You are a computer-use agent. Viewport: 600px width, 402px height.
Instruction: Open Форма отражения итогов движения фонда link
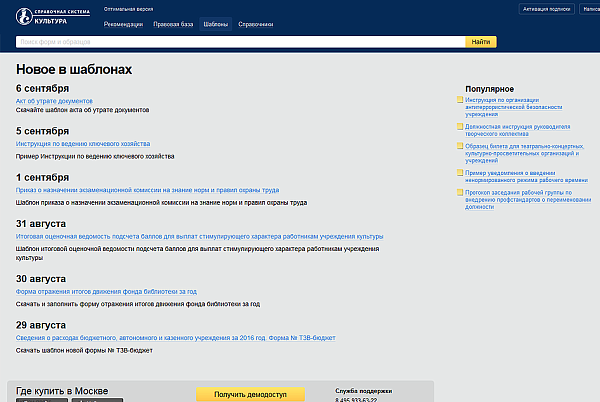click(x=106, y=292)
